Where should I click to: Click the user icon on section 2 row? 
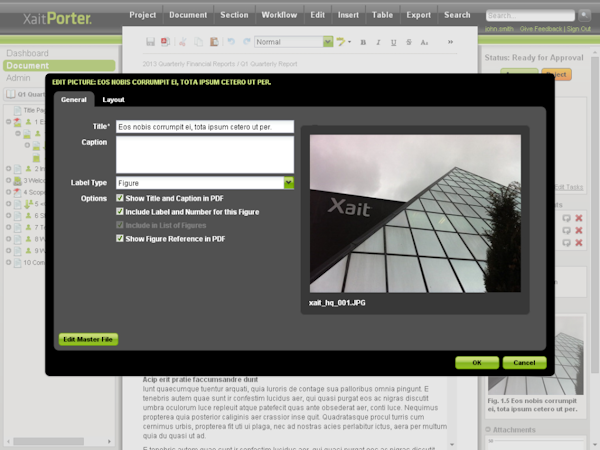28,168
